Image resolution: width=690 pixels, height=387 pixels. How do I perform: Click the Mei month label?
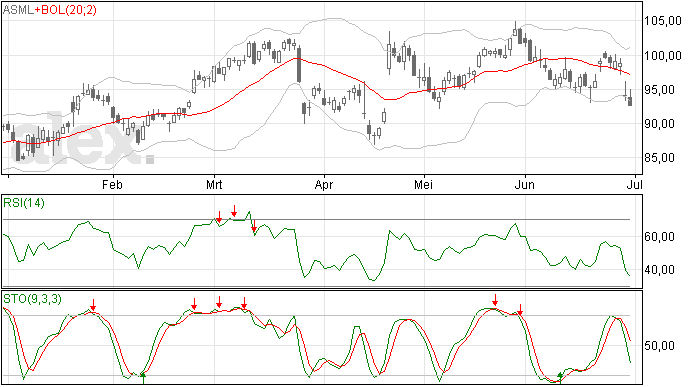tap(423, 184)
